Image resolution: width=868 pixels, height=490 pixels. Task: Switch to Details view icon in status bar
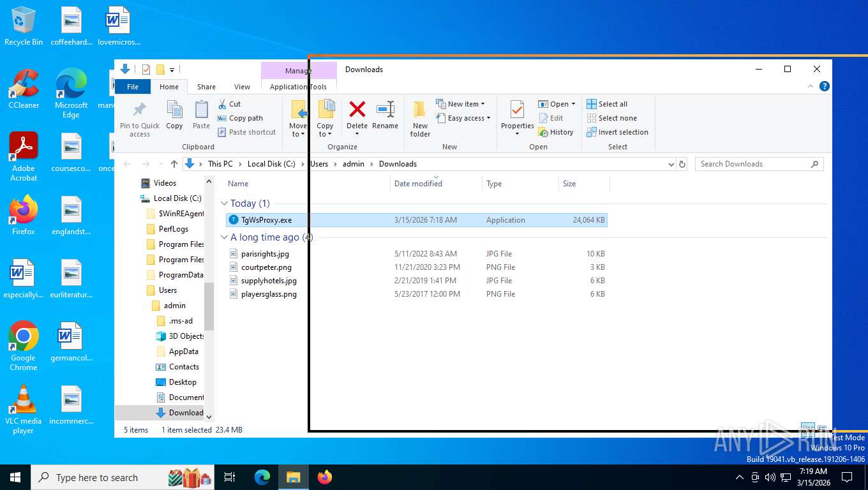click(x=807, y=429)
